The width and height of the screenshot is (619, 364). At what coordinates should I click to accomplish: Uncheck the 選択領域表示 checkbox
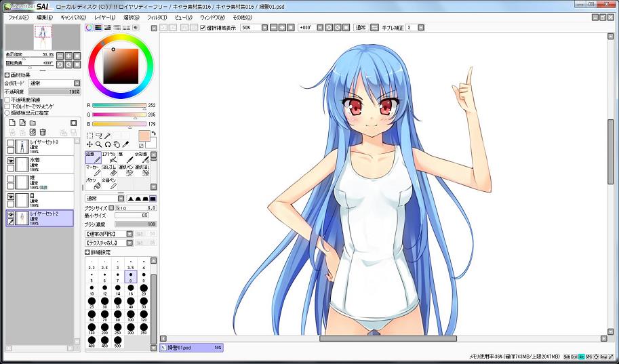tap(203, 28)
